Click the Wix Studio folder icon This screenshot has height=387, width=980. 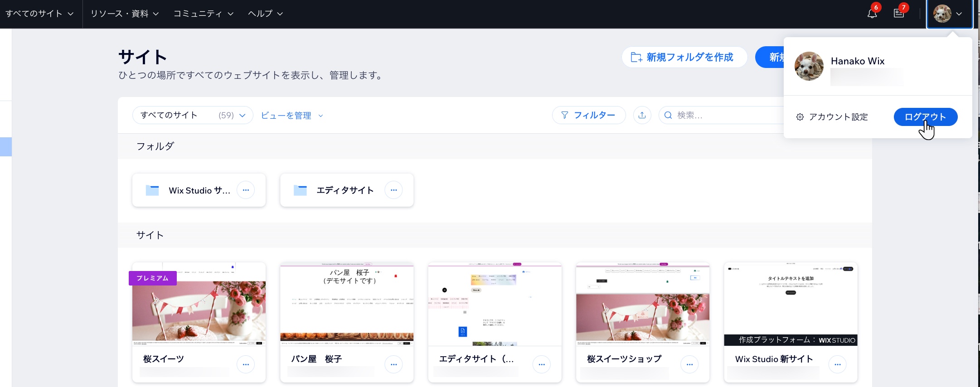click(x=152, y=190)
